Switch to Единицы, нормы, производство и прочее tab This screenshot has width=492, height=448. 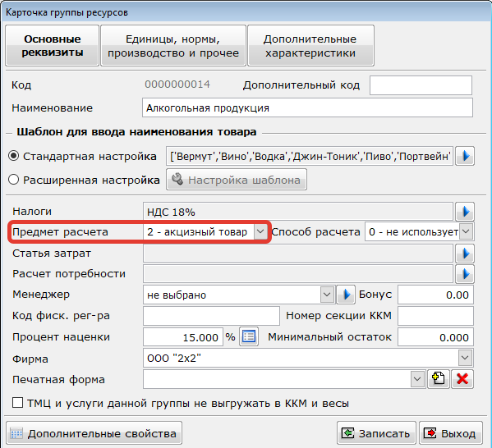tap(173, 46)
